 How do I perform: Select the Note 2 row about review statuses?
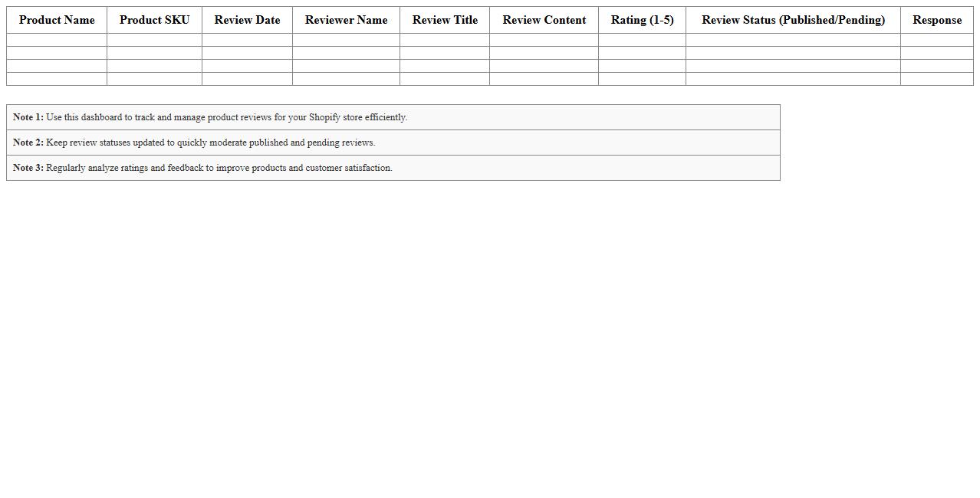point(393,143)
